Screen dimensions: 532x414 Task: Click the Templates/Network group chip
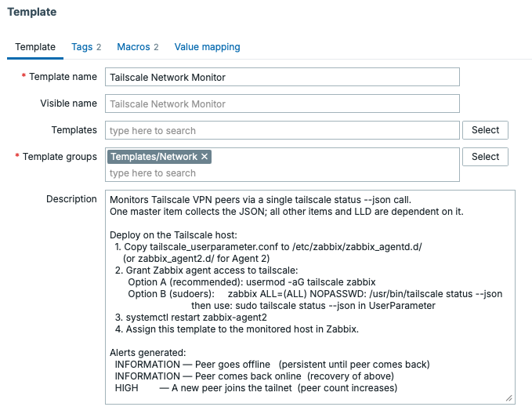pos(154,157)
